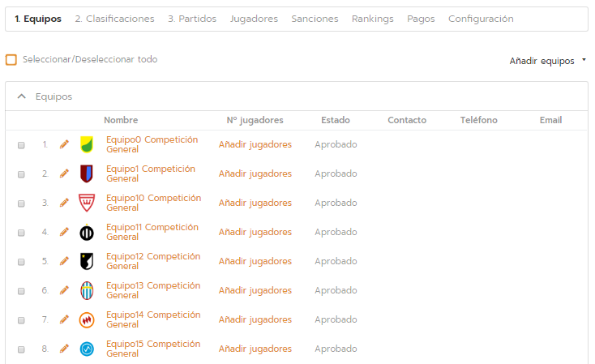
Task: Edit Equipo0 Competición General with pencil icon
Action: pos(64,144)
